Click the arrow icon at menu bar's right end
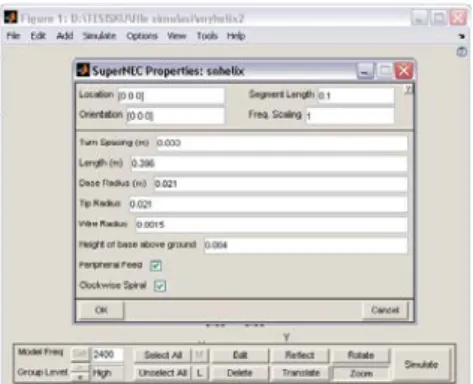473x384 pixels. click(462, 36)
